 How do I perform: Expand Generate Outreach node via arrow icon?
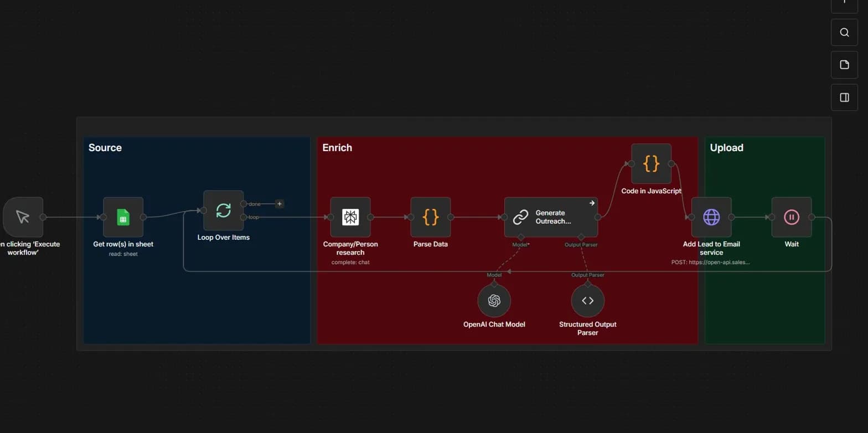tap(592, 203)
